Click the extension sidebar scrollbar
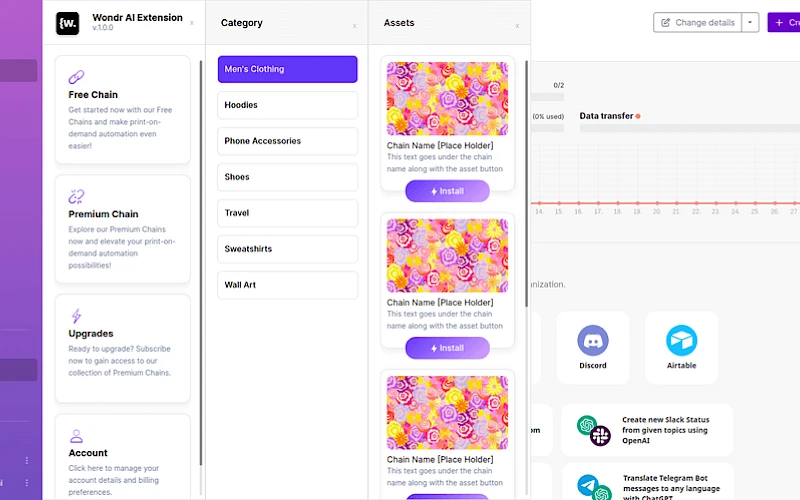 (201, 263)
